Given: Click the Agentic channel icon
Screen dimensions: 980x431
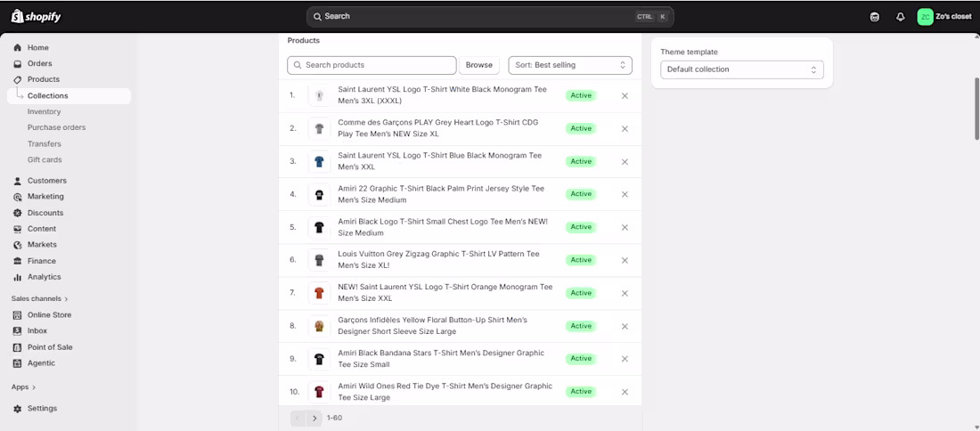Looking at the screenshot, I should (x=18, y=363).
